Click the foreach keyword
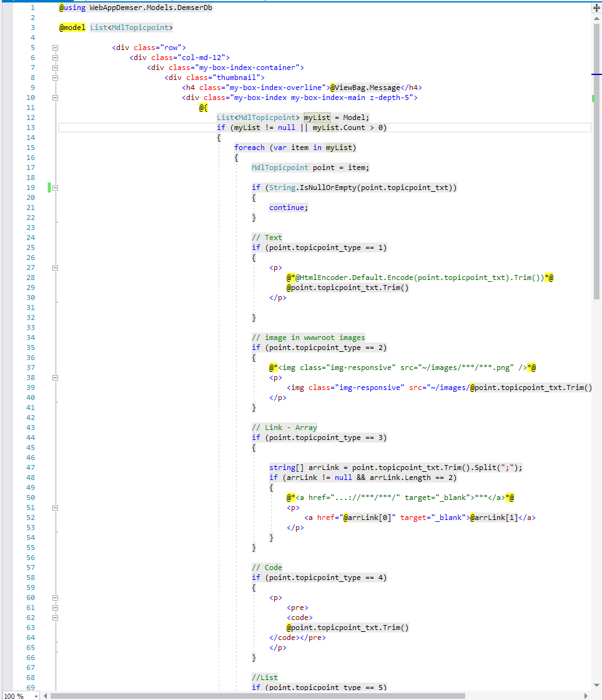Screen dimensions: 602x700 pyautogui.click(x=249, y=147)
